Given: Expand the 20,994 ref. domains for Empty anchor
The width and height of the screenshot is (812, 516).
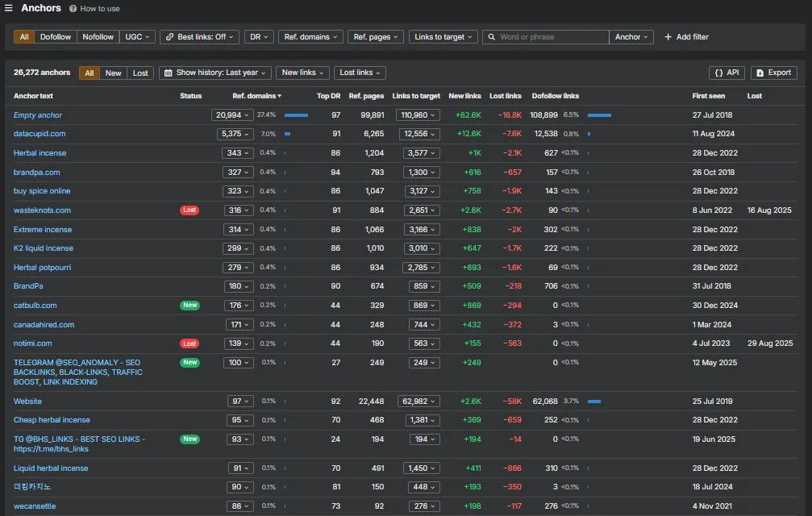Looking at the screenshot, I should (x=232, y=115).
